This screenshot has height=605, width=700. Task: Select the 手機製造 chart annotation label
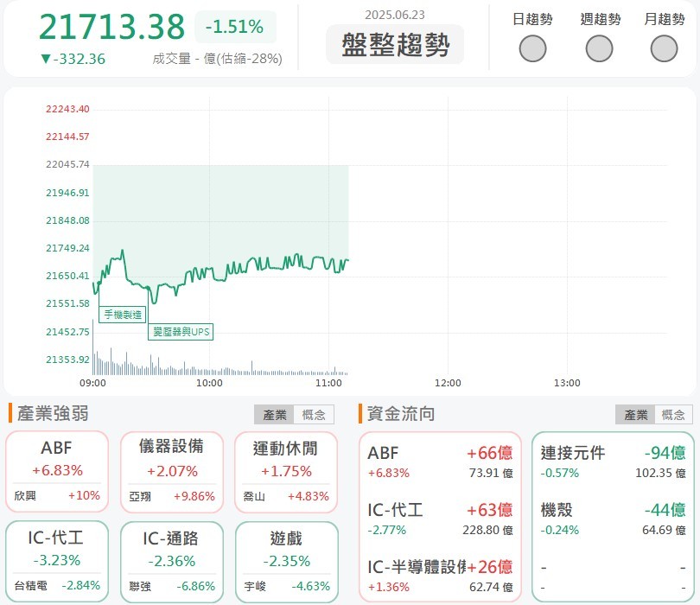tap(123, 315)
